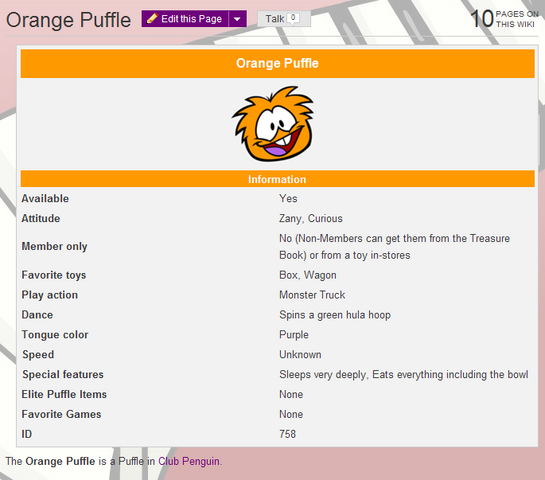Click the talk comment count bubble
The image size is (545, 480).
coord(293,18)
